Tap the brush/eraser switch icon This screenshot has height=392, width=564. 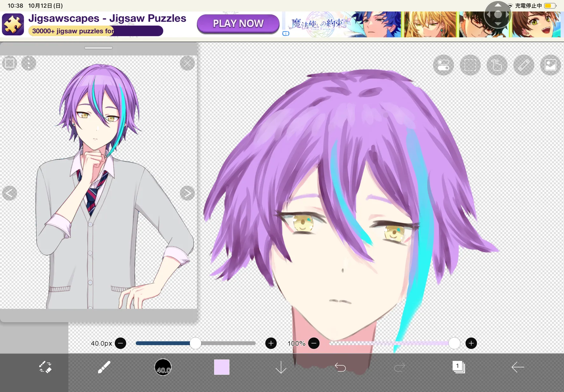[45, 367]
